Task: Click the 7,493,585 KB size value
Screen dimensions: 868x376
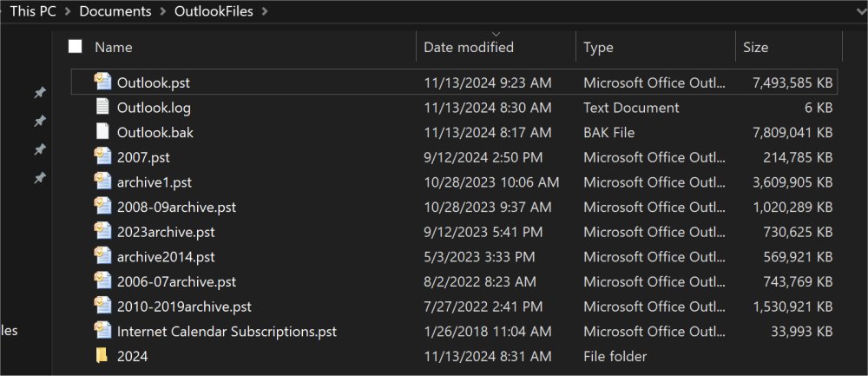Action: [792, 82]
